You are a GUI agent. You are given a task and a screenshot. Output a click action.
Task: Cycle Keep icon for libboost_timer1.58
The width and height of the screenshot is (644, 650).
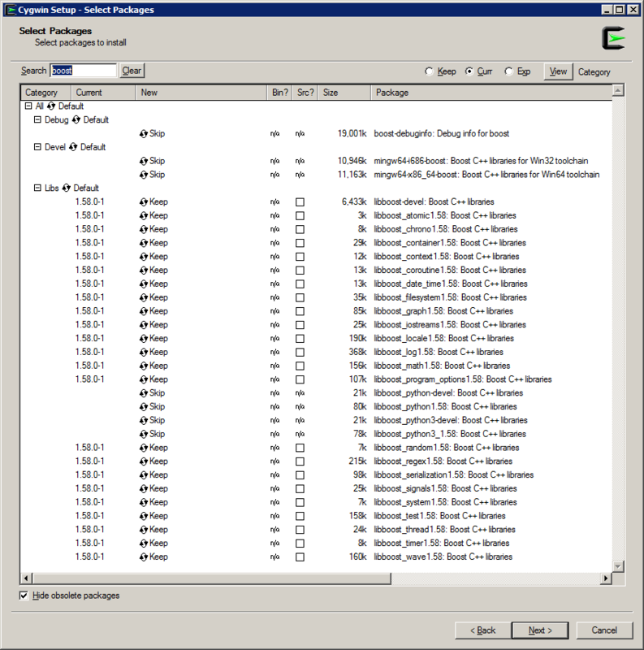point(144,544)
